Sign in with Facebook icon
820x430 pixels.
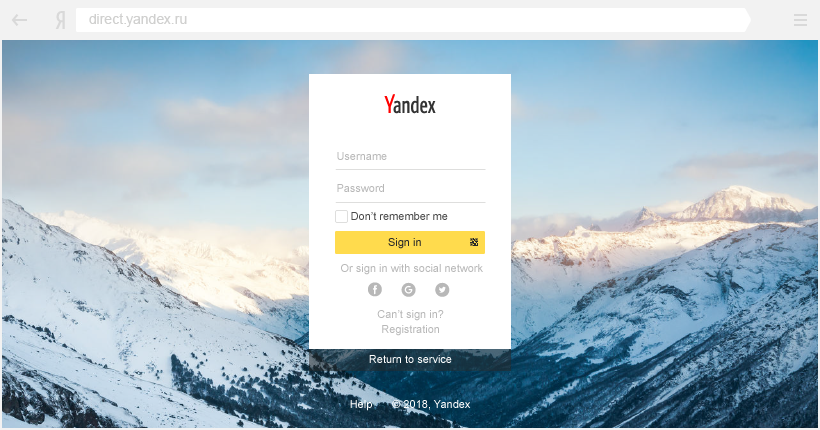coord(375,289)
